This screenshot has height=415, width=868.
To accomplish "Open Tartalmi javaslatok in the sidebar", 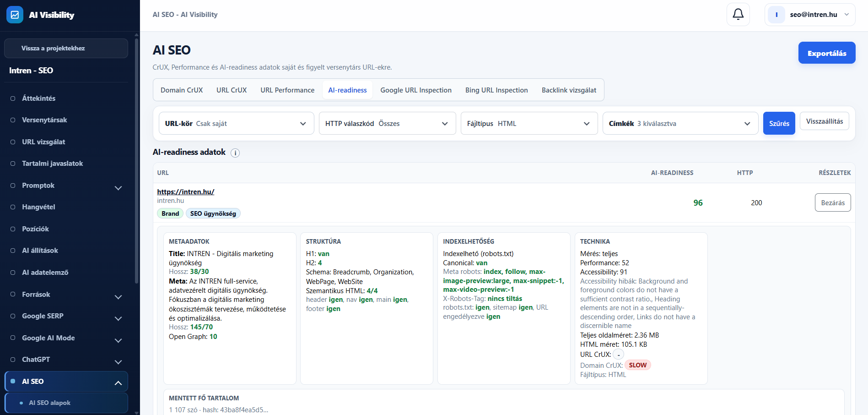I will point(52,164).
